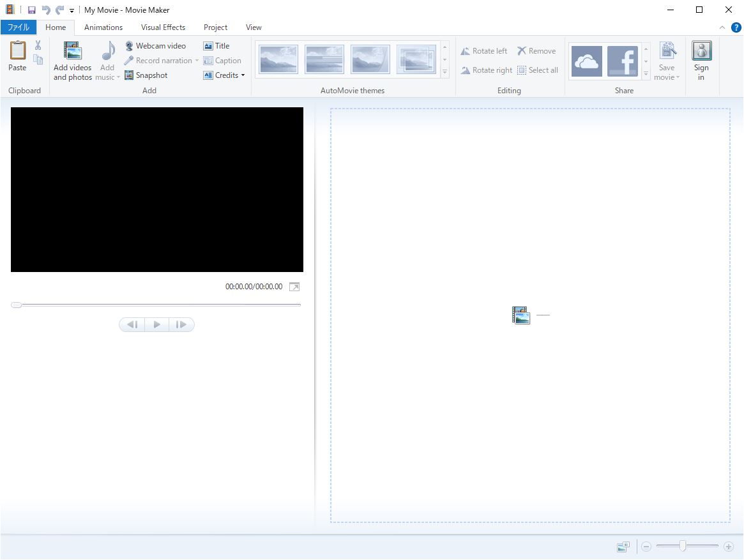Add a Caption

tap(222, 60)
